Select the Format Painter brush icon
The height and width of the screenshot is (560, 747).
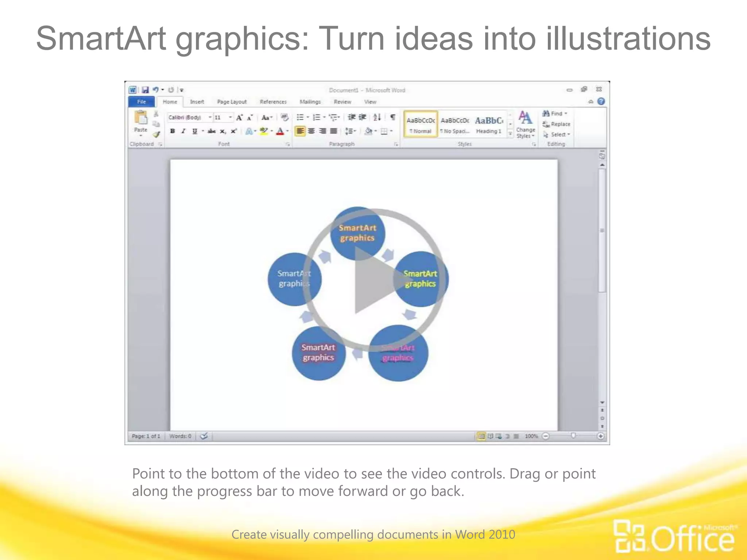(156, 134)
